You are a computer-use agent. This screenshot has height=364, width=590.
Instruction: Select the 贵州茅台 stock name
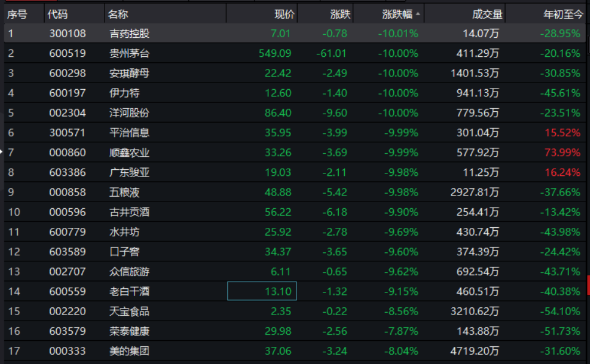pyautogui.click(x=130, y=53)
